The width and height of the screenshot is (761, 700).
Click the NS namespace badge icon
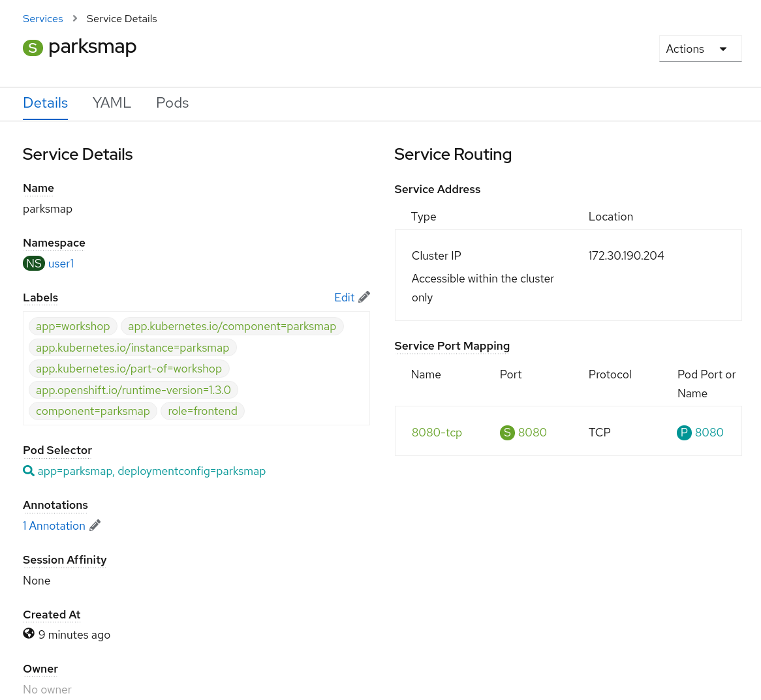click(x=34, y=264)
